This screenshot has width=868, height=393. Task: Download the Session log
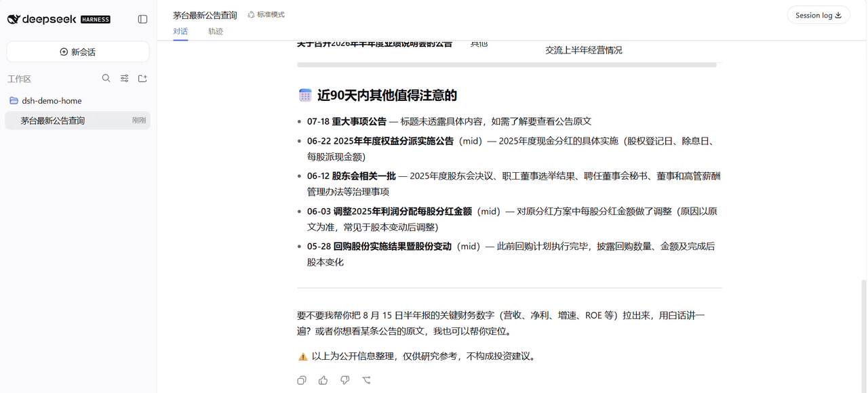[x=818, y=15]
